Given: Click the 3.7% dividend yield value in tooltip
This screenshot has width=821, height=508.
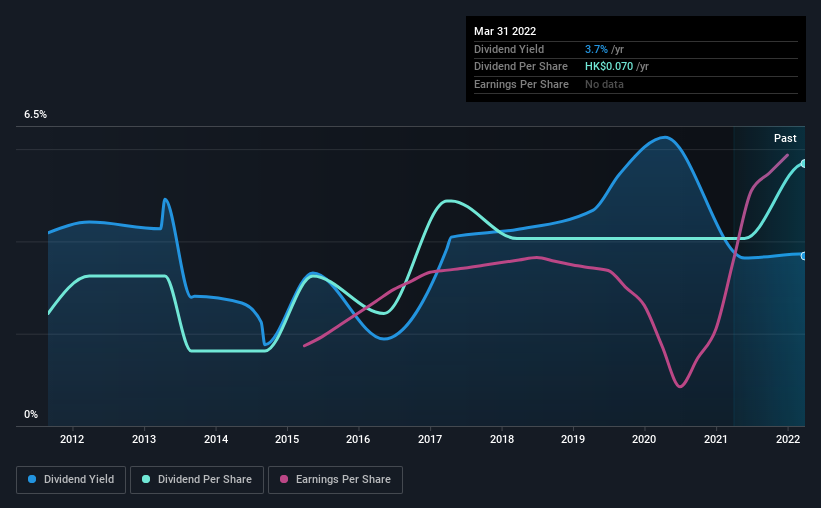Looking at the screenshot, I should 596,49.
